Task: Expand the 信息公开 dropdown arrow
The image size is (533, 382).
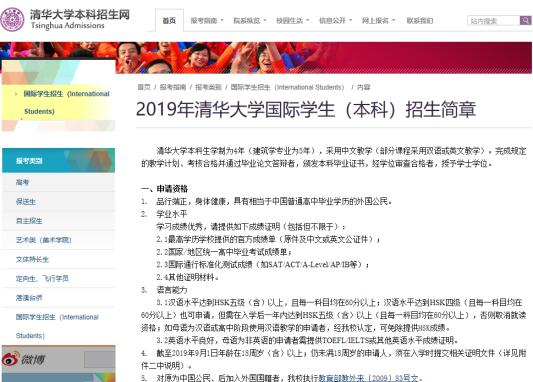Action: point(350,20)
